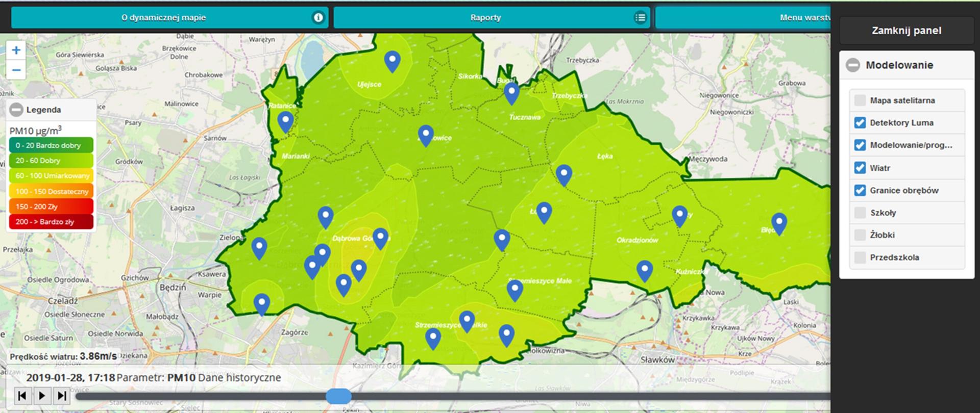Screen dimensions: 980x413
Task: Step to the next timeline frame
Action: coord(61,396)
